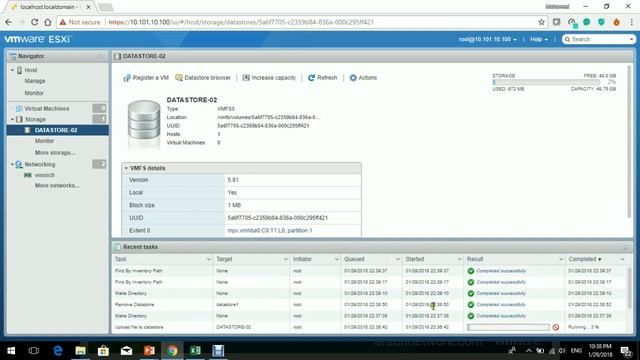Open Mail app from taskbar
640x360 pixels.
tap(126, 351)
